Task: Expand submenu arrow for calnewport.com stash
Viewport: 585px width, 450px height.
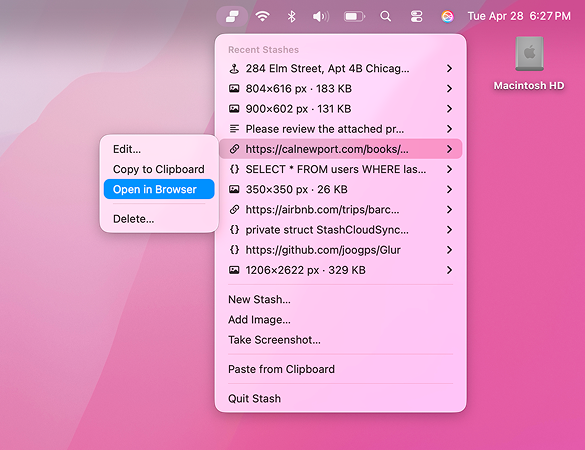Action: [449, 149]
